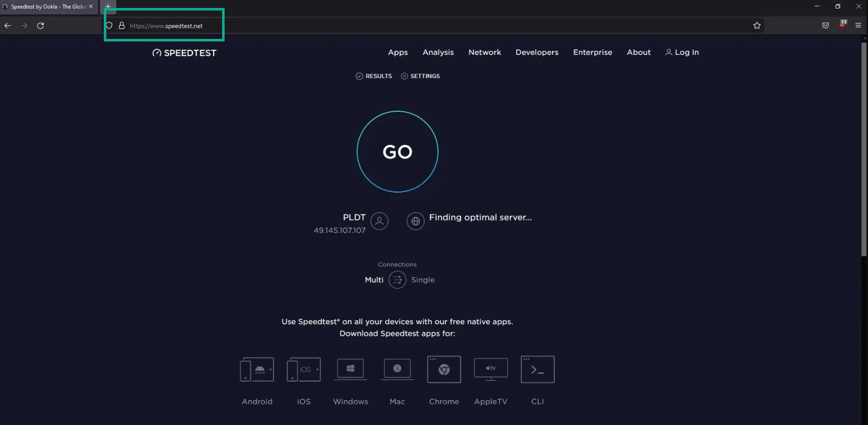This screenshot has height=425, width=868.
Task: Click the browser forward arrow
Action: point(24,25)
